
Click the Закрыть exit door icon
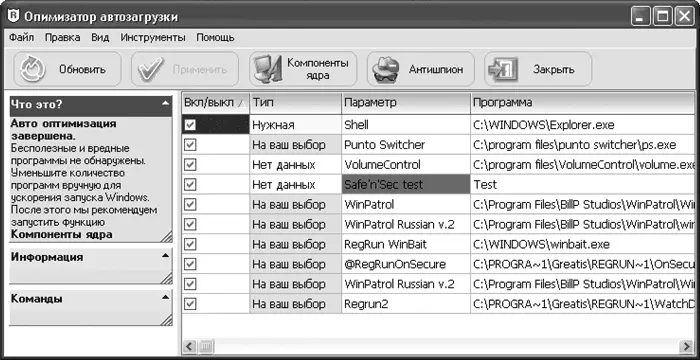503,70
